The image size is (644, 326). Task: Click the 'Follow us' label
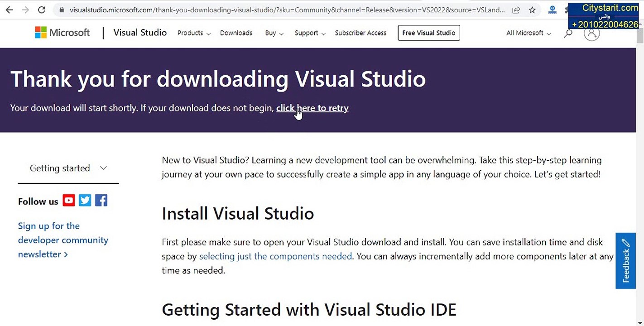coord(38,201)
